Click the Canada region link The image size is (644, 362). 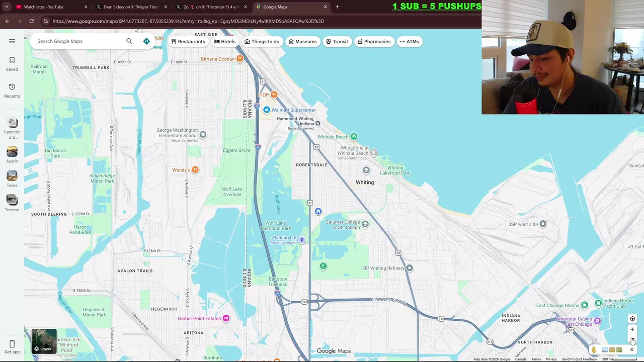click(x=521, y=359)
